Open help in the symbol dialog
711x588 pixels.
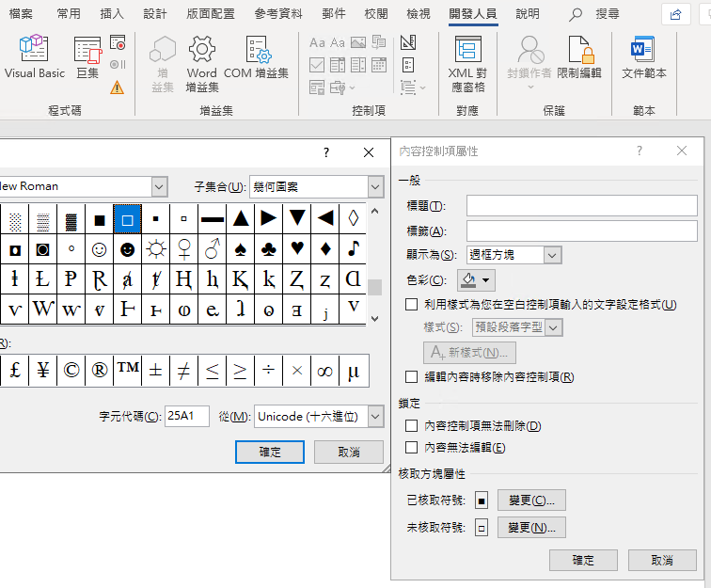[x=326, y=152]
